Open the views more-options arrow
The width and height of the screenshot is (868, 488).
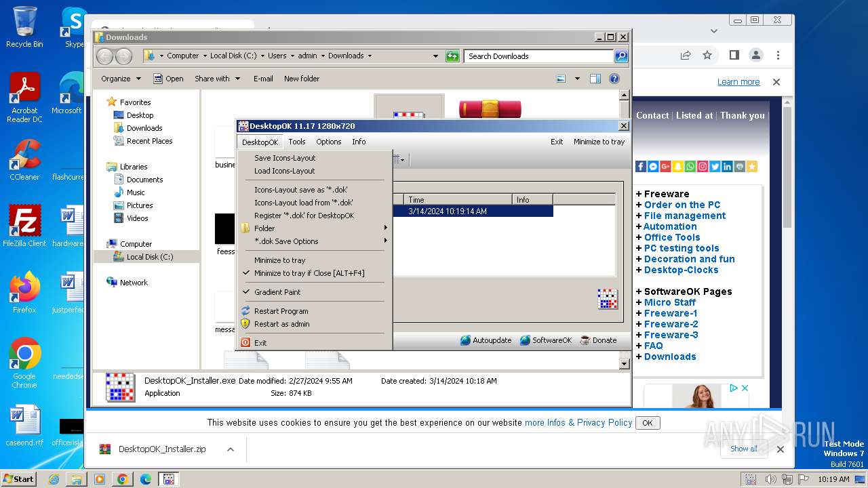point(577,79)
